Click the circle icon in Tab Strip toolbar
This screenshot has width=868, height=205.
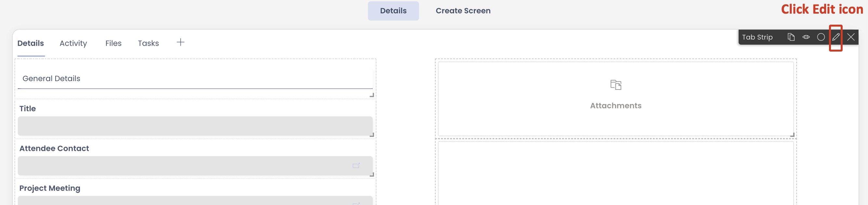pyautogui.click(x=821, y=37)
